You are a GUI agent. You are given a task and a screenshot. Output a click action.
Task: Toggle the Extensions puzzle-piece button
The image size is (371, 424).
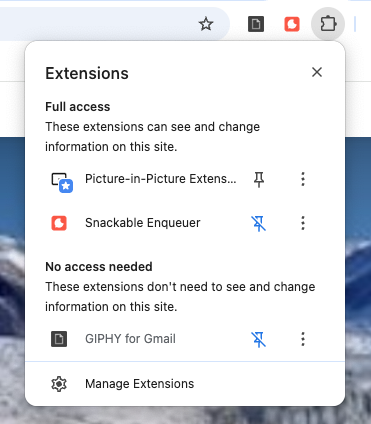click(x=328, y=24)
